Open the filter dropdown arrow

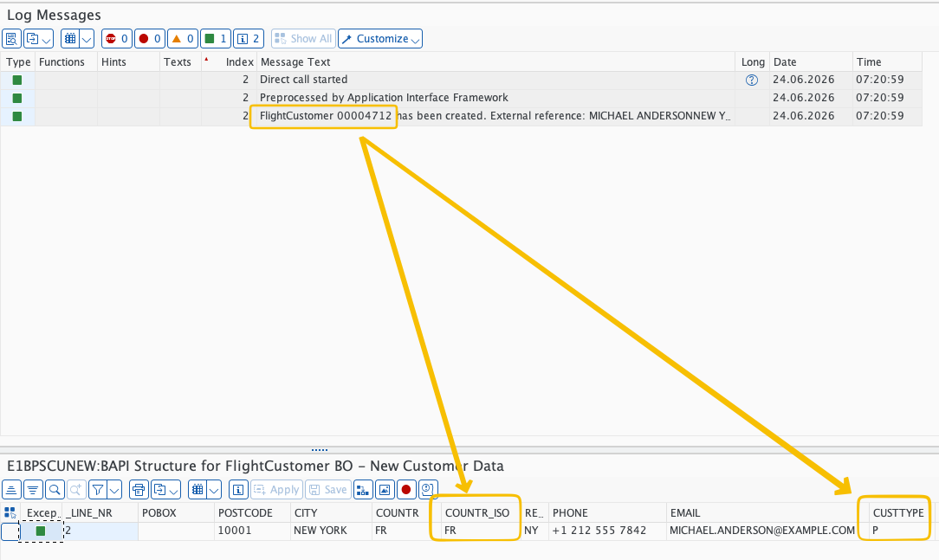pos(114,489)
